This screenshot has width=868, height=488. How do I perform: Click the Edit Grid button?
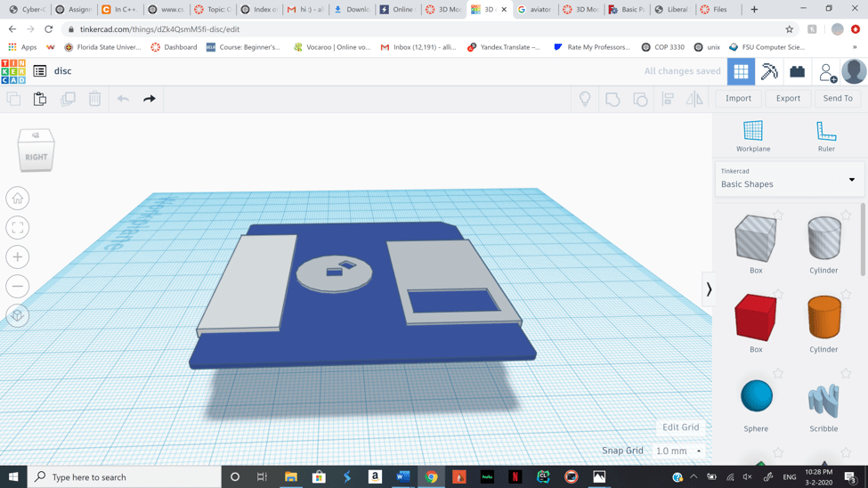681,427
